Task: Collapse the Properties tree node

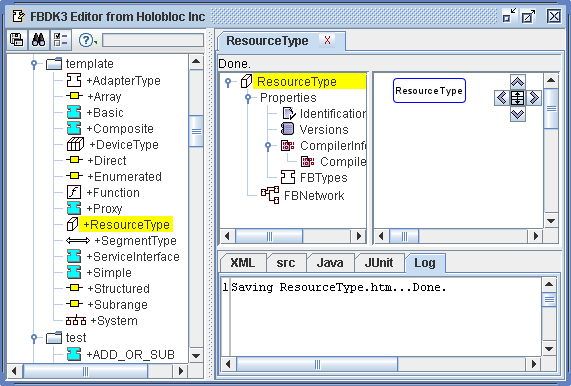Action: [248, 98]
